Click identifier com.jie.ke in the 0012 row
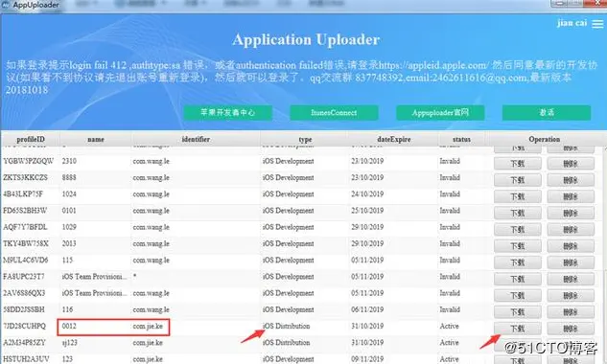 148,326
